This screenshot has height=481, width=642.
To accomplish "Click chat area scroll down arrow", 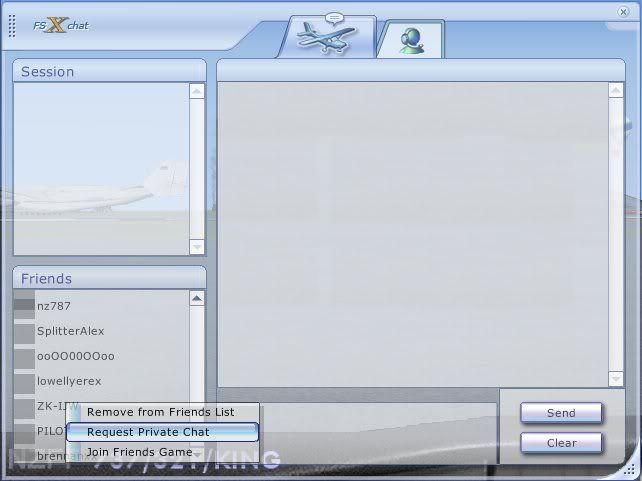I will (x=616, y=379).
